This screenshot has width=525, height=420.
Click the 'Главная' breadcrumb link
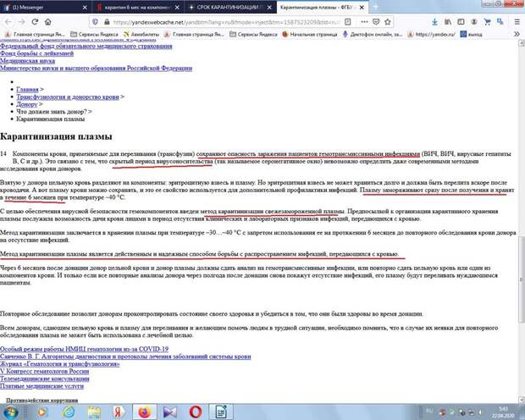coord(27,90)
